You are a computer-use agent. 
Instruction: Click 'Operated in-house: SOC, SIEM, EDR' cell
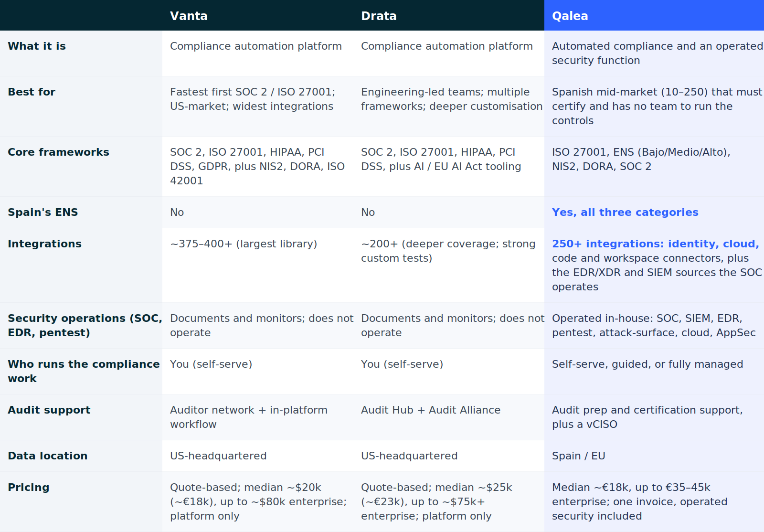click(x=654, y=325)
